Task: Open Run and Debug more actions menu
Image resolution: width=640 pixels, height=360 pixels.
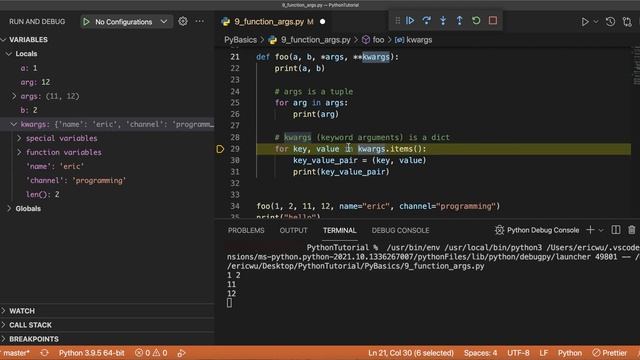Action: click(200, 21)
